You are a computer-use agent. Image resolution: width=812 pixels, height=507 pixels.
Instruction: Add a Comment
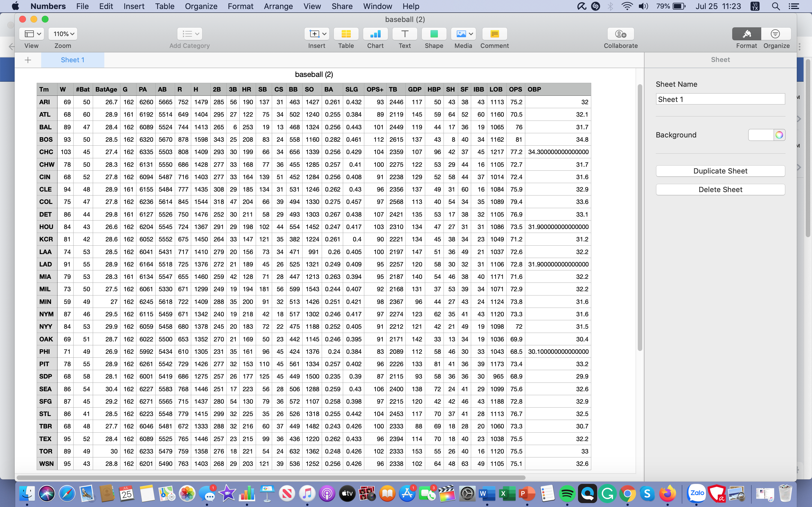pos(494,34)
